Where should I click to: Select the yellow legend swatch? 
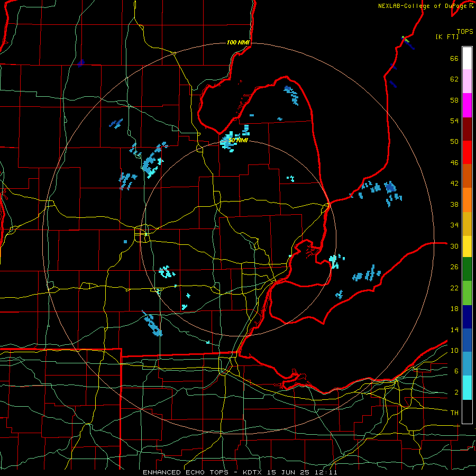point(467,246)
